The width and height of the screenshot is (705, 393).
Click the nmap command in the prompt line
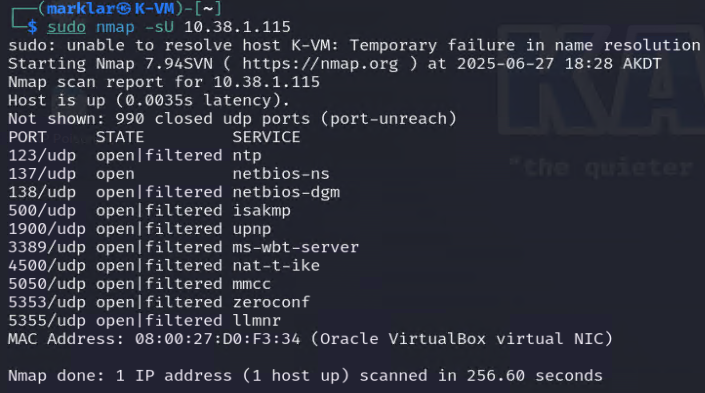pos(115,27)
